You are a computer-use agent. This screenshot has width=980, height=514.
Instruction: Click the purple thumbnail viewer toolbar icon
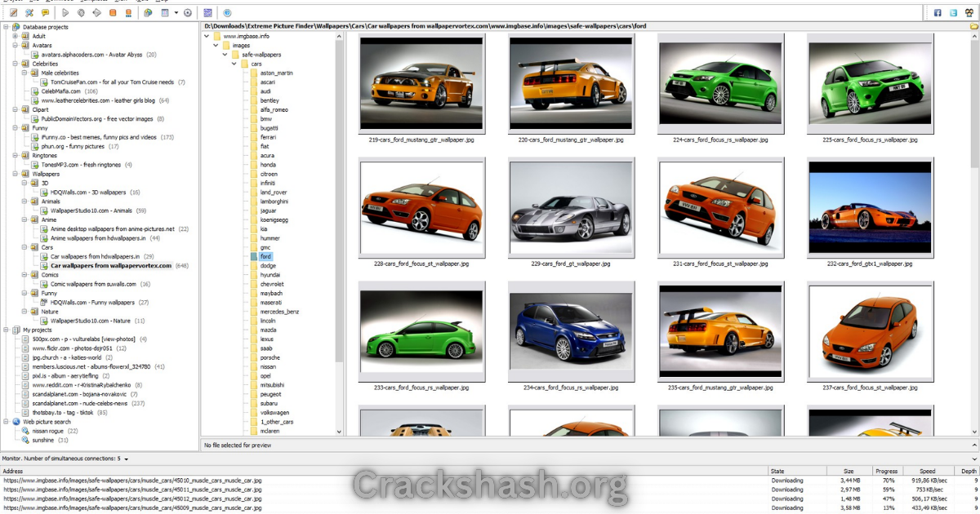pos(208,13)
